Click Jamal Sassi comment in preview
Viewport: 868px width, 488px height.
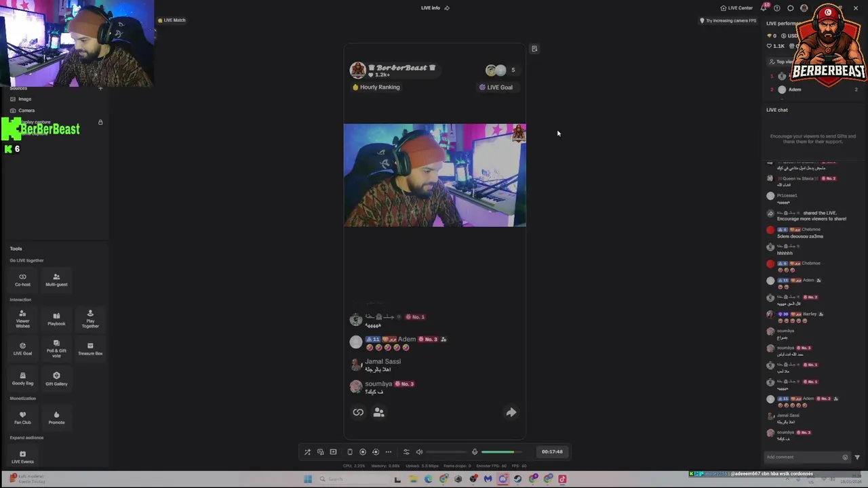tap(383, 365)
